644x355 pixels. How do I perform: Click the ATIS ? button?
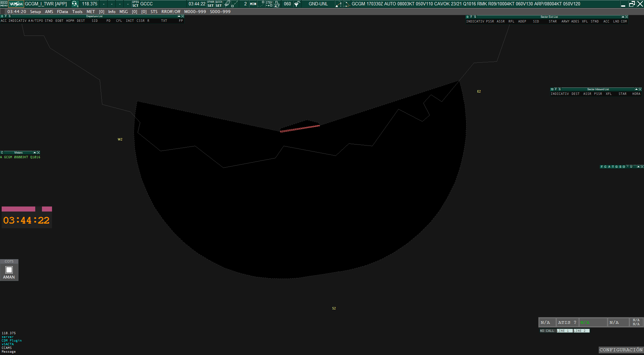pyautogui.click(x=567, y=322)
